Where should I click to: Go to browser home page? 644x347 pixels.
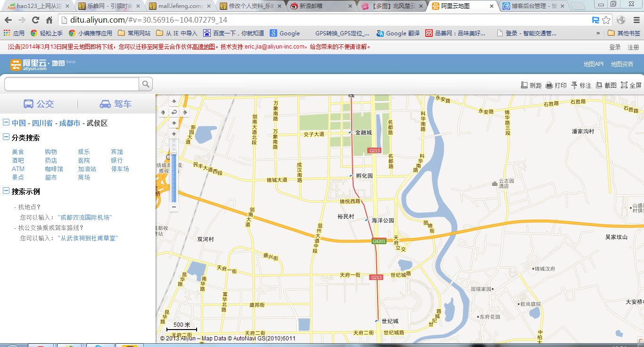pyautogui.click(x=49, y=20)
